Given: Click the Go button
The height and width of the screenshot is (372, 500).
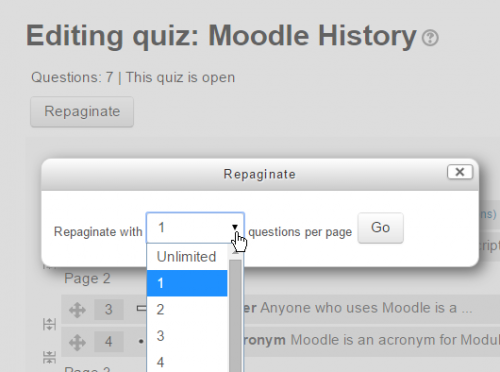Looking at the screenshot, I should click(x=380, y=228).
